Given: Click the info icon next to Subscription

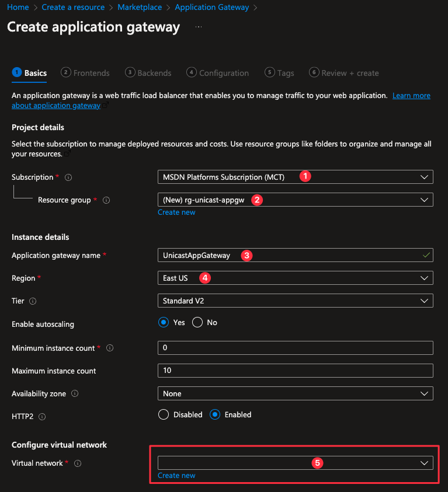Looking at the screenshot, I should pyautogui.click(x=69, y=177).
